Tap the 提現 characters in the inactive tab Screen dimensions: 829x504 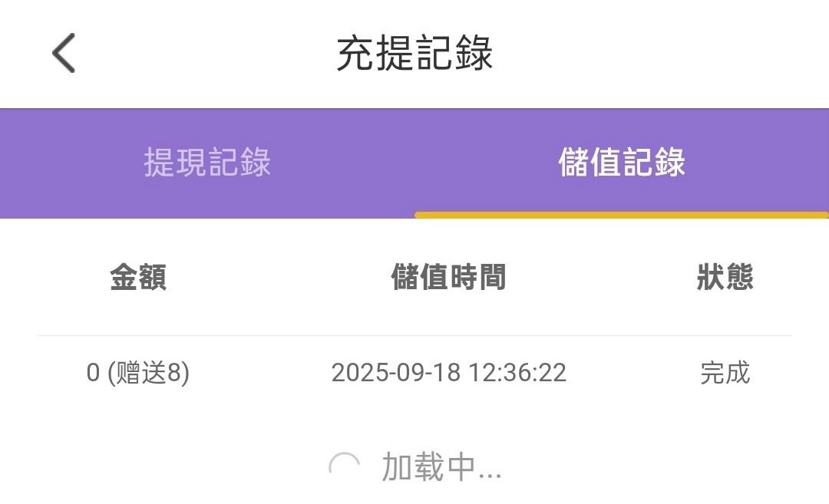point(175,163)
